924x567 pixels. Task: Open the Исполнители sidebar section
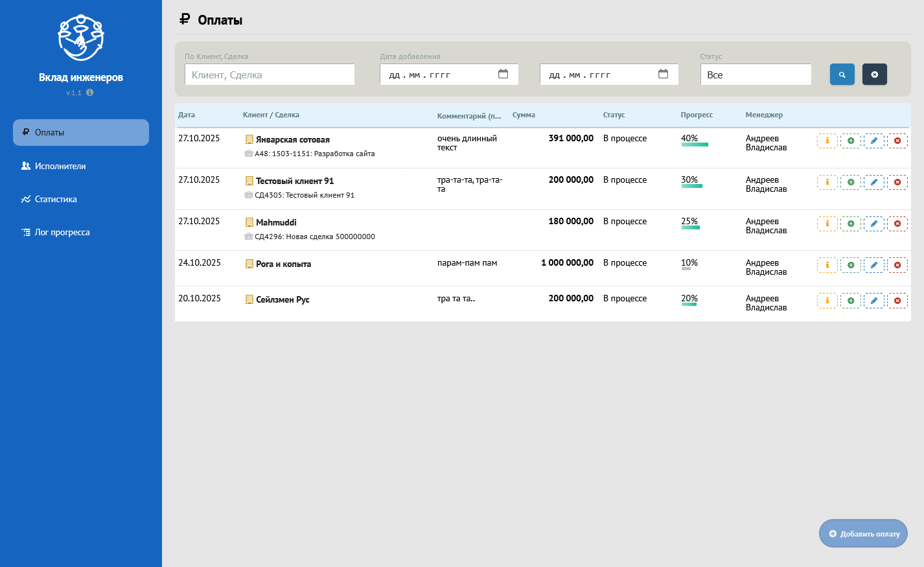pyautogui.click(x=60, y=166)
